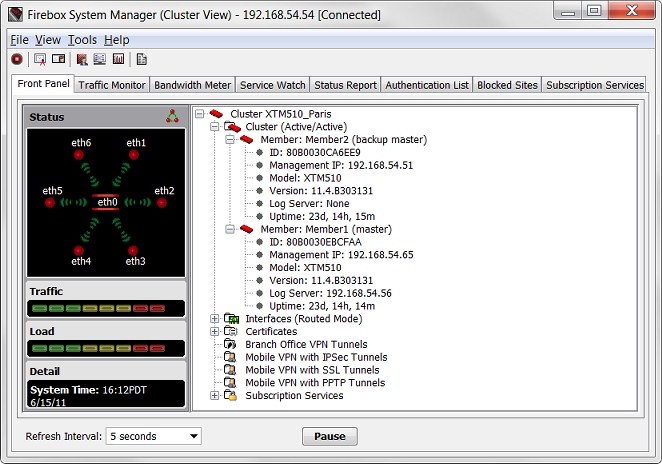Click the cluster triangle icon in Status header
Screen dimensions: 662x464
point(172,116)
